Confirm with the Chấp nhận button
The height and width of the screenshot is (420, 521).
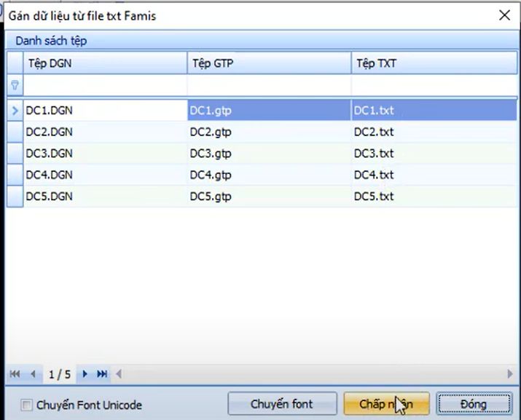(x=384, y=404)
